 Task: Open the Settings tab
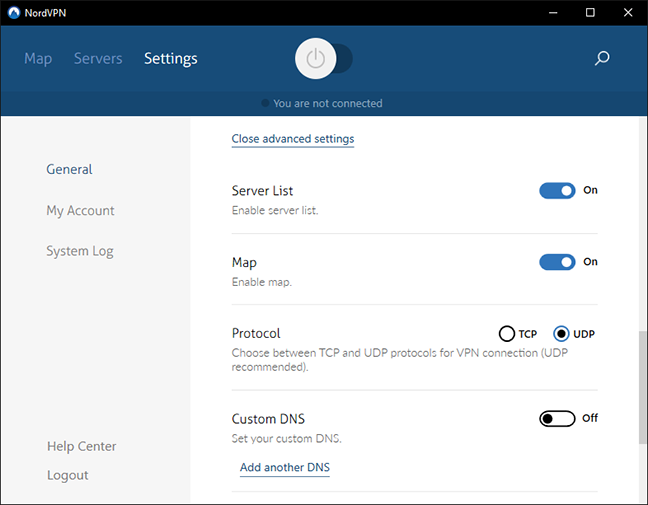171,59
